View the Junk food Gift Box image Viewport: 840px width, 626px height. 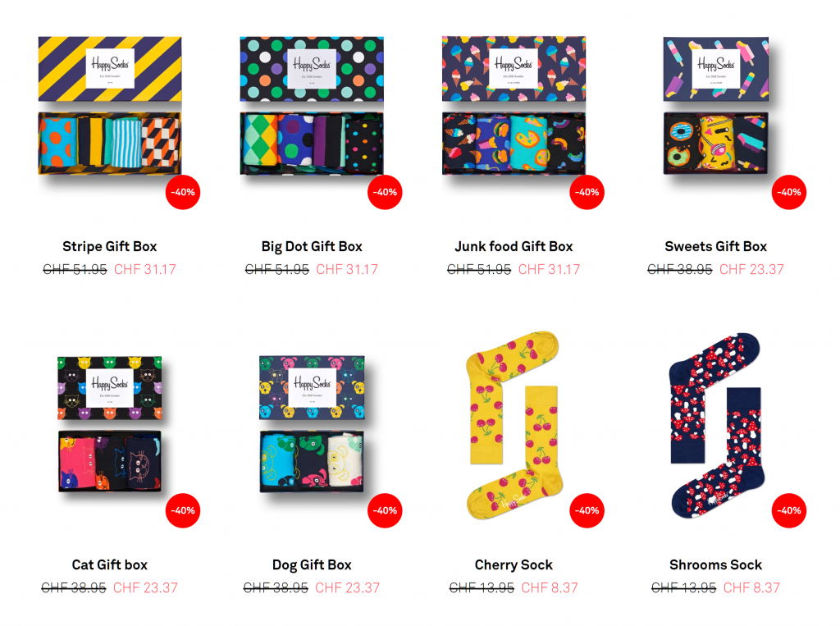514,106
